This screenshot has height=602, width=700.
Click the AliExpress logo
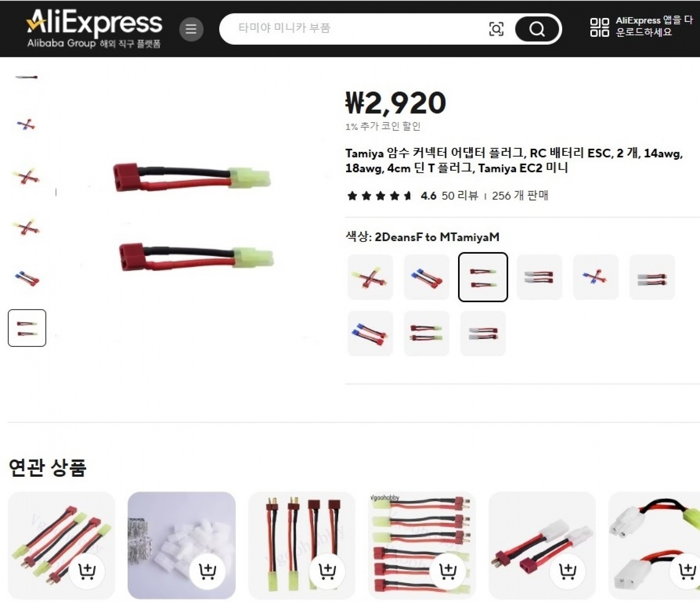[94, 28]
